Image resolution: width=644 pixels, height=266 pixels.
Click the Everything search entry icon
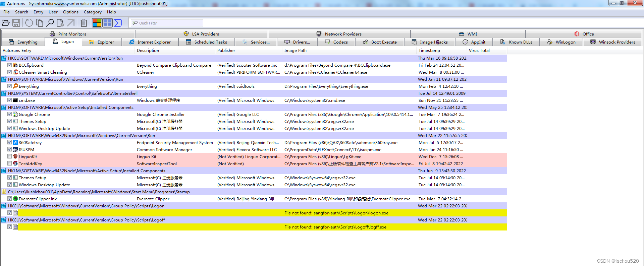coord(15,86)
